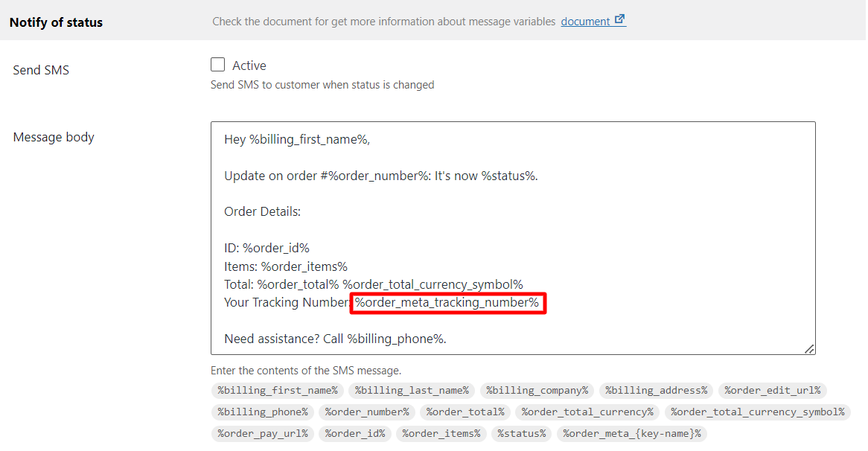Add the %order_items% variable tag
This screenshot has width=868, height=451.
coord(441,433)
